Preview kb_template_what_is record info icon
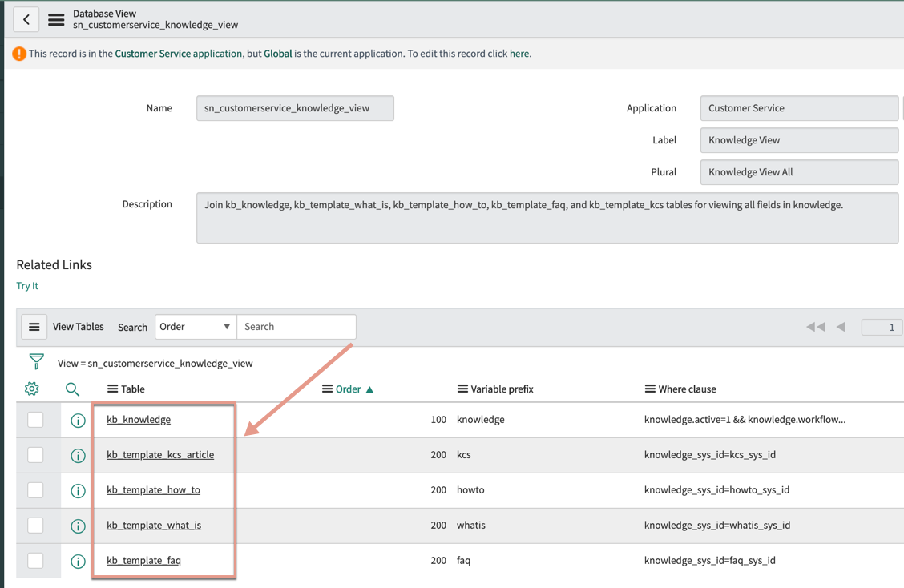The image size is (904, 588). tap(78, 526)
